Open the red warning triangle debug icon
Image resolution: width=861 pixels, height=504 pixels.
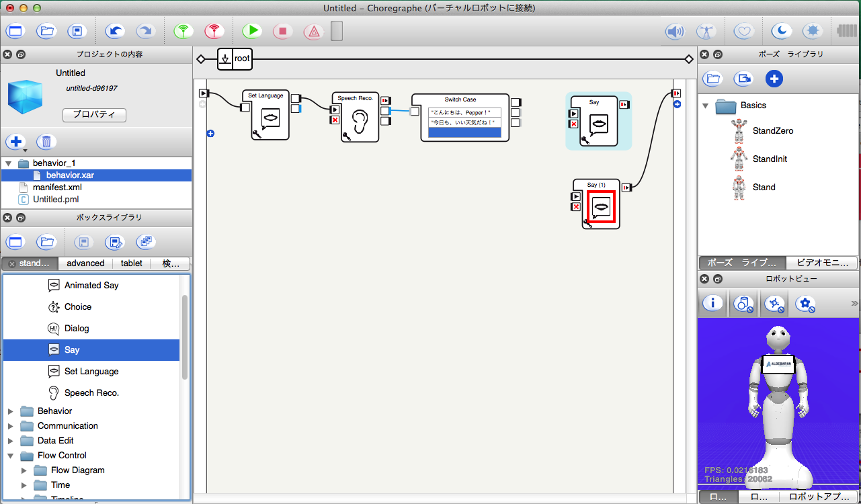point(313,31)
